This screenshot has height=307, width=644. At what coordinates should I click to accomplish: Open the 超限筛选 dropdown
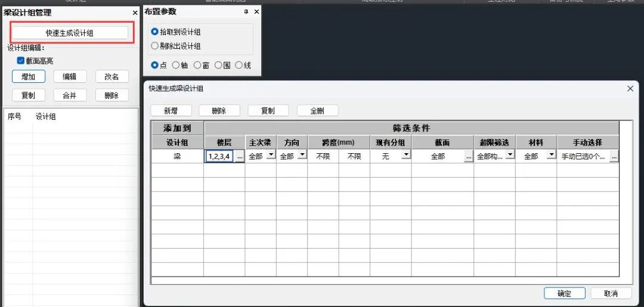click(x=510, y=154)
